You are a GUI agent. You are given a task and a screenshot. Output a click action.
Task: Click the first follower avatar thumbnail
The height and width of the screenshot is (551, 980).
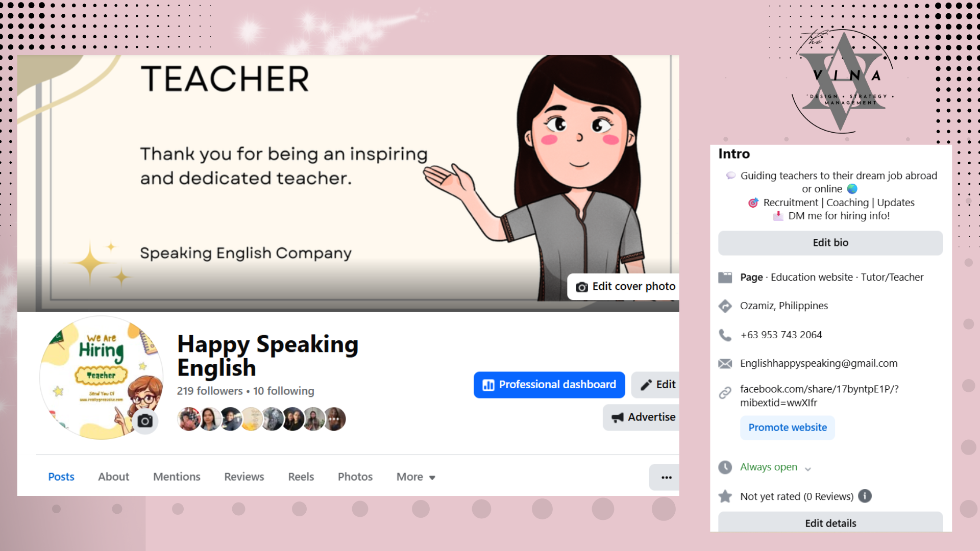[x=188, y=419]
